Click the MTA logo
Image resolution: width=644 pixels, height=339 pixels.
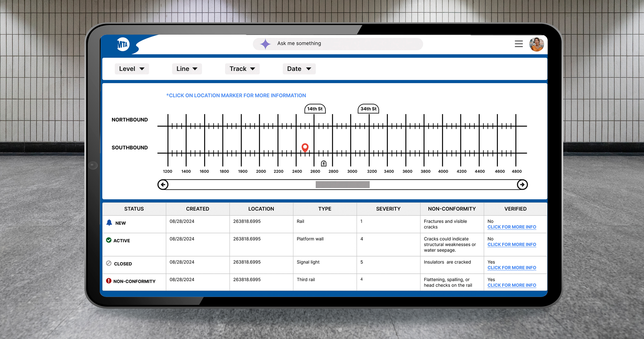[123, 44]
